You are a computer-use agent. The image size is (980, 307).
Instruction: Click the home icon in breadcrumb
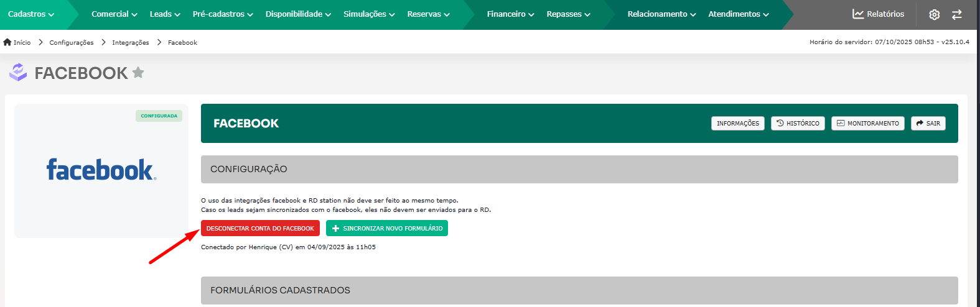point(7,42)
